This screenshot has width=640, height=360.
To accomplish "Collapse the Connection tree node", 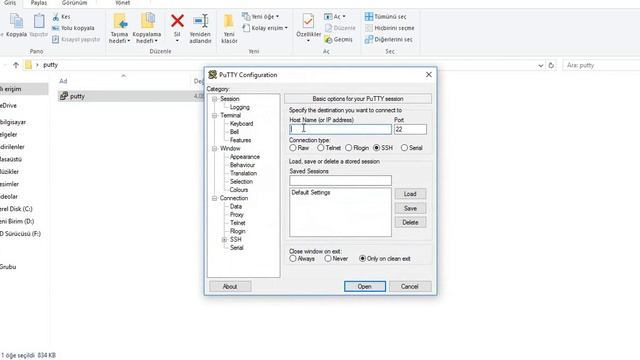I will [x=214, y=198].
